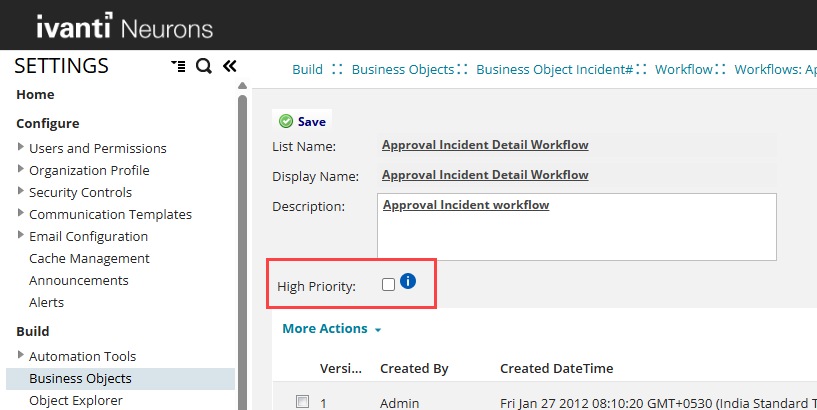Collapse the Settings sidebar with double chevron
Screen dimensions: 817x410
[230, 66]
